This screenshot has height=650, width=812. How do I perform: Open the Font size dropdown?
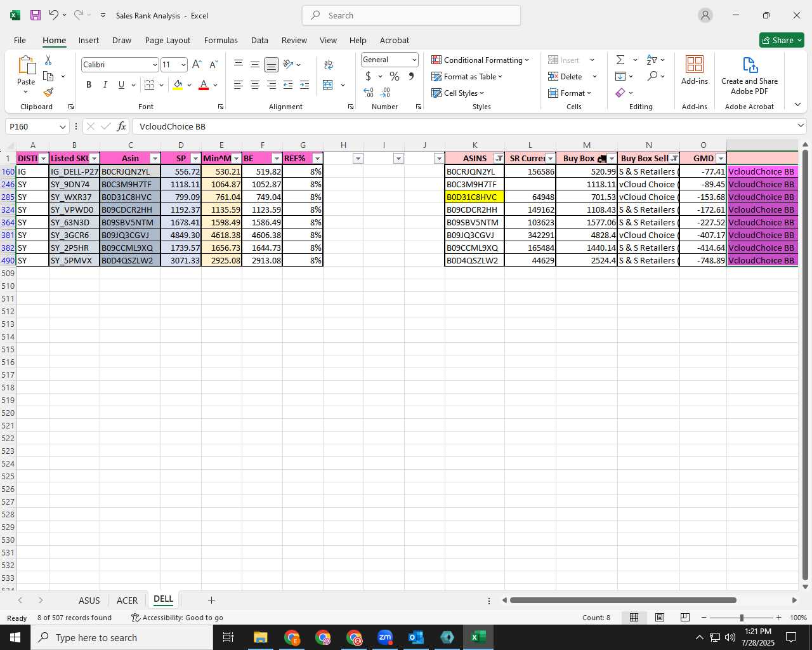click(183, 65)
